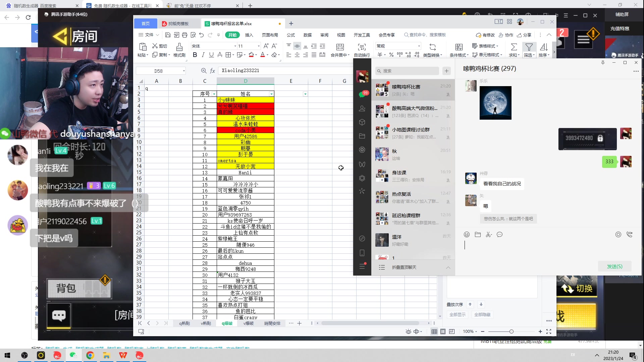Viewport: 644px width, 362px height.
Task: Click the Filter (筛选) funnel icon
Action: [529, 47]
